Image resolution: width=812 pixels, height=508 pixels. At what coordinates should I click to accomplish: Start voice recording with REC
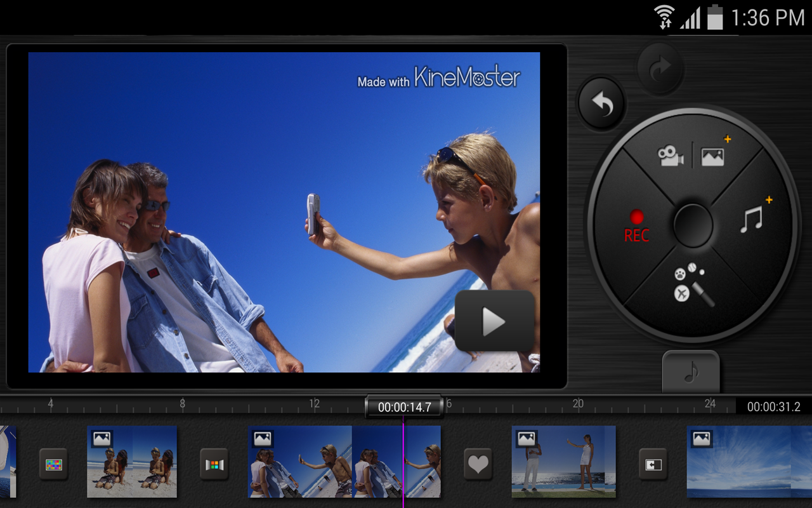[636, 226]
